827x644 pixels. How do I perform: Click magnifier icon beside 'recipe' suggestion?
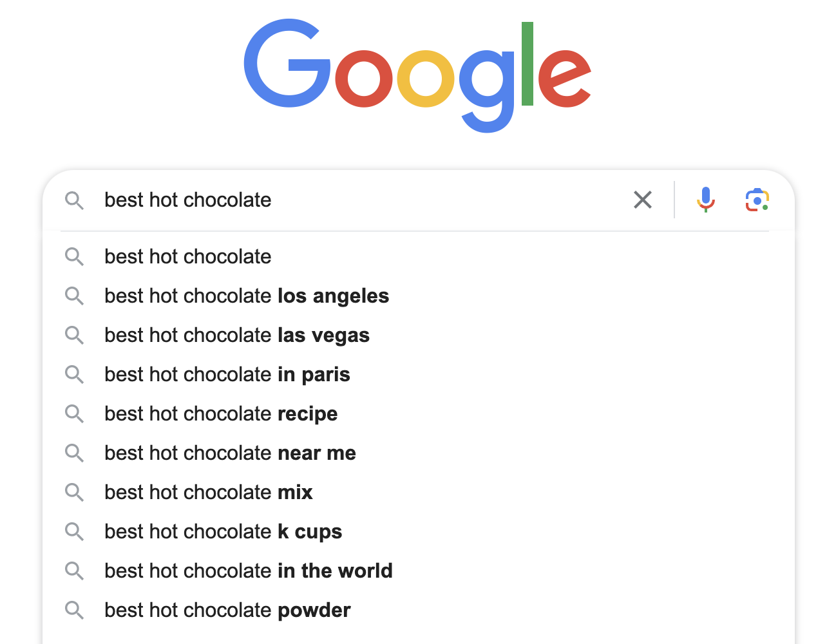[75, 414]
